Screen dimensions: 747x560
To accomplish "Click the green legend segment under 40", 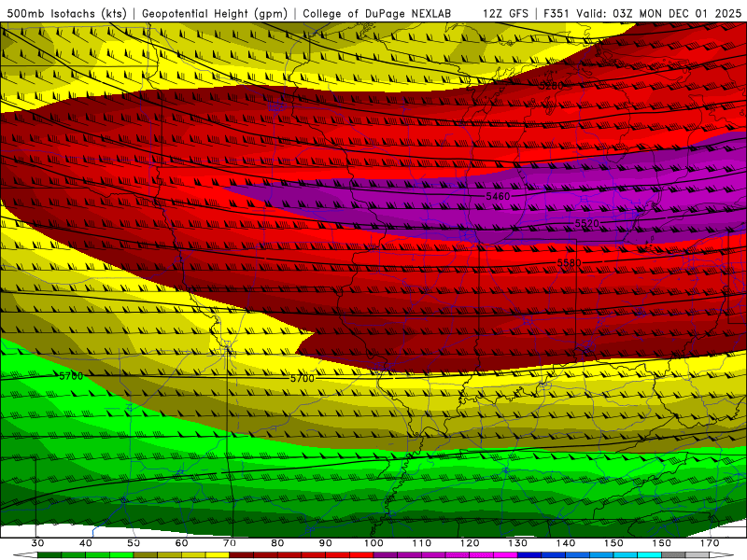I will coord(98,555).
